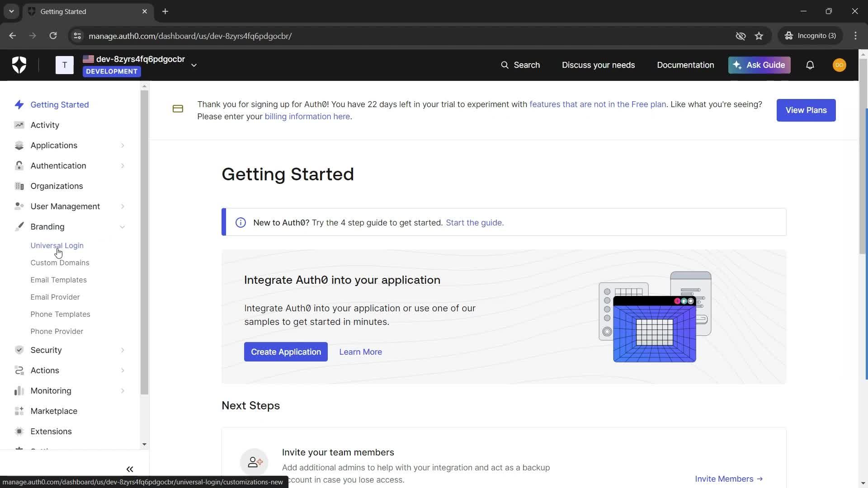Click Discuss your needs in header

[x=598, y=65]
